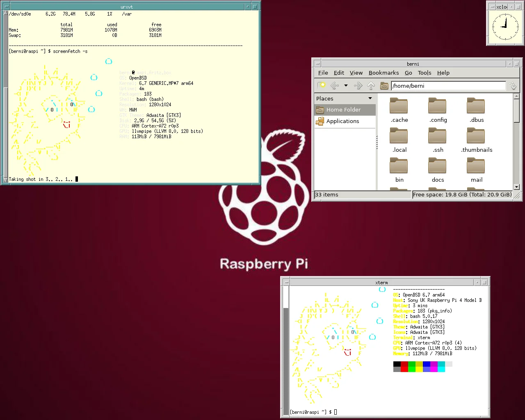Open the xterm window menu button
The image size is (525, 420).
[286, 282]
